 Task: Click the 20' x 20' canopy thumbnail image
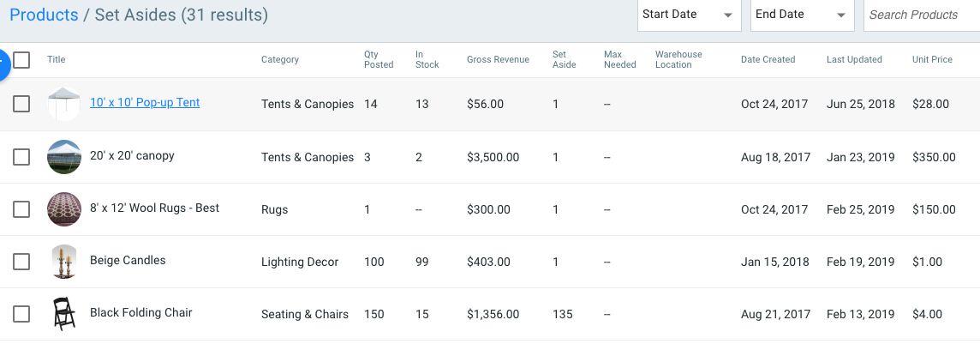pos(64,157)
